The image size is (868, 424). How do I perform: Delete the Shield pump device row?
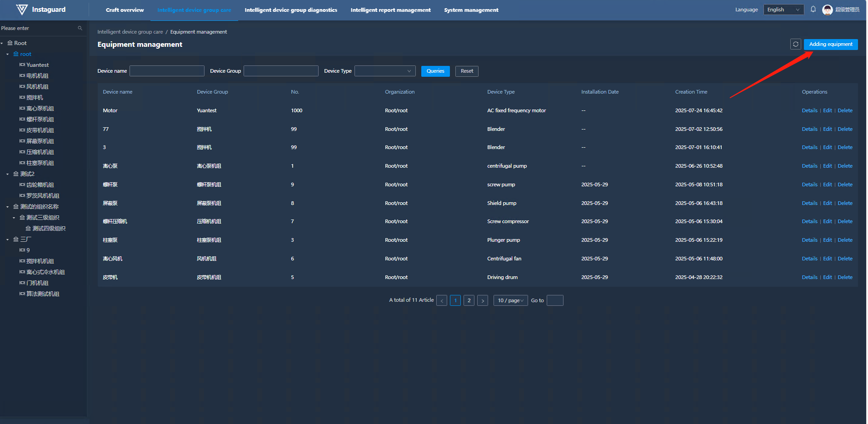(x=845, y=203)
